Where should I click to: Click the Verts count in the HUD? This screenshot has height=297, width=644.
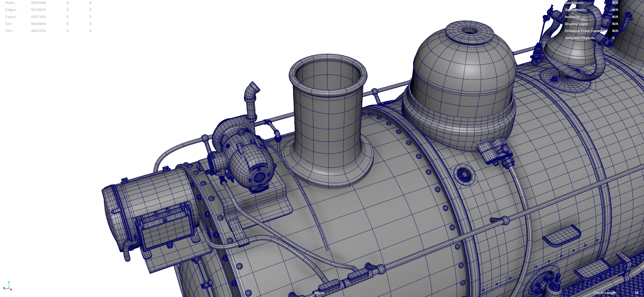click(x=38, y=3)
